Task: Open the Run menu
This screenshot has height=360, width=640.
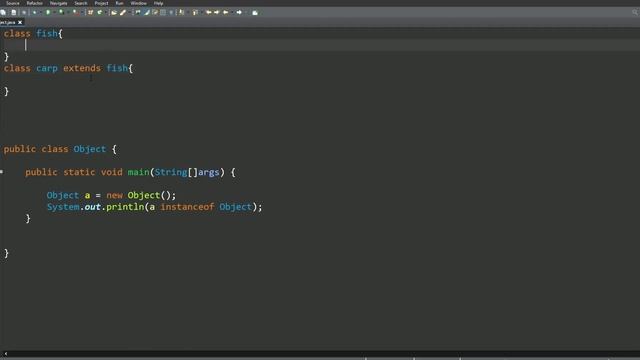Action: pos(119,3)
